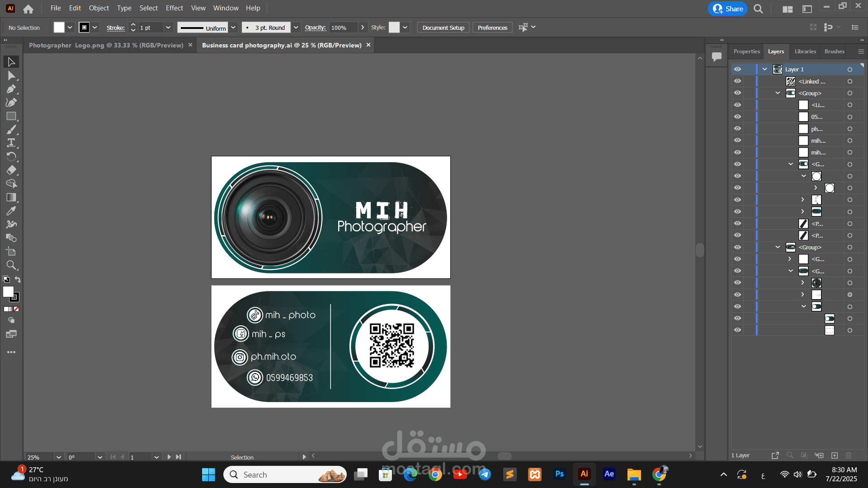Hide Layer 1 visibility eye
The width and height of the screenshot is (868, 488).
[x=737, y=69]
